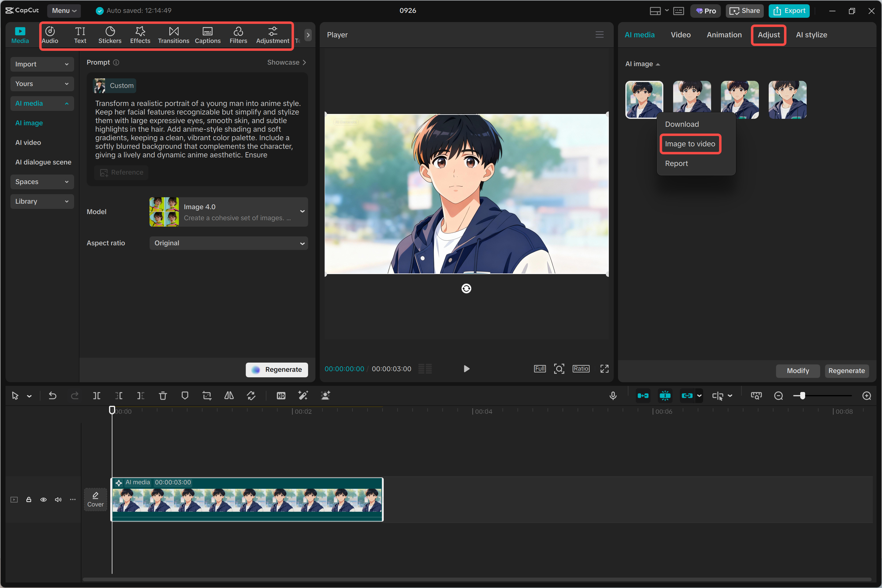Open the Stickers panel

tap(110, 35)
